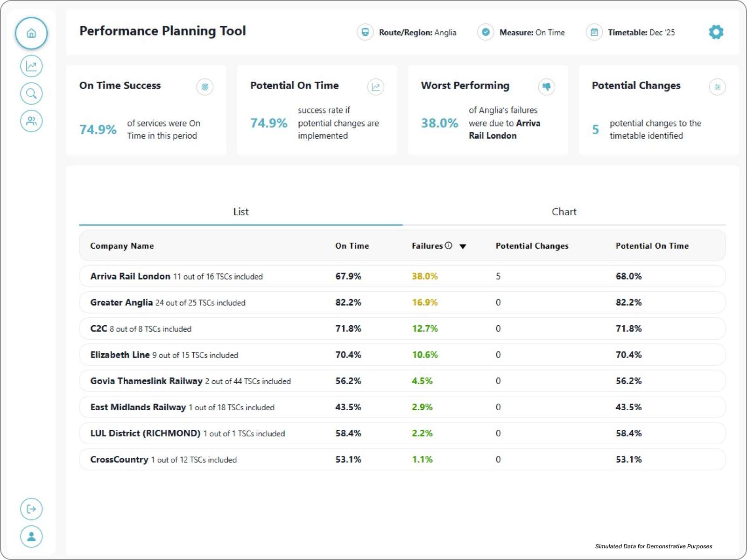Click the logout arrow sidebar icon
Image resolution: width=747 pixels, height=560 pixels.
(31, 509)
